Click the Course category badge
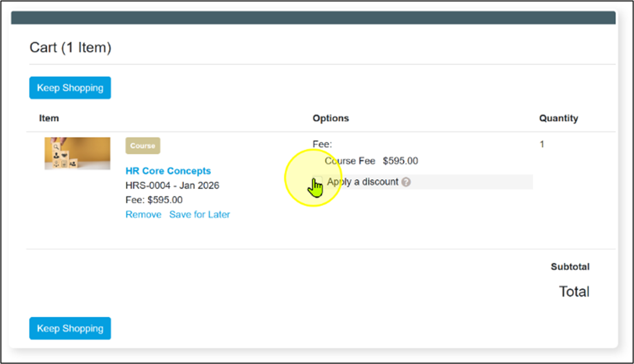Viewport: 634px width, 364px height. 142,146
